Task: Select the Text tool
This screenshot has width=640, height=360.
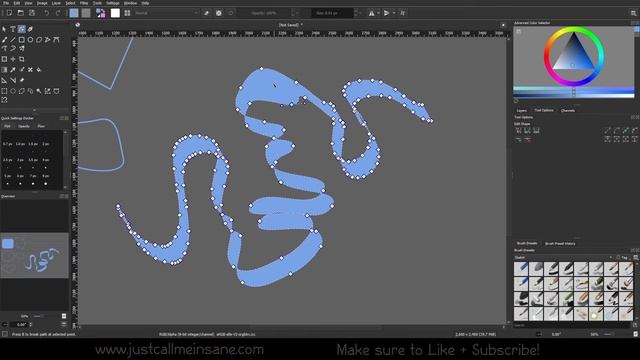Action: (13, 29)
